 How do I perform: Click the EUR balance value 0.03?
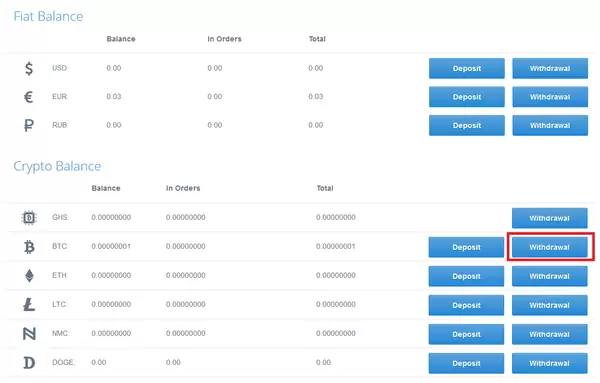[x=114, y=96]
